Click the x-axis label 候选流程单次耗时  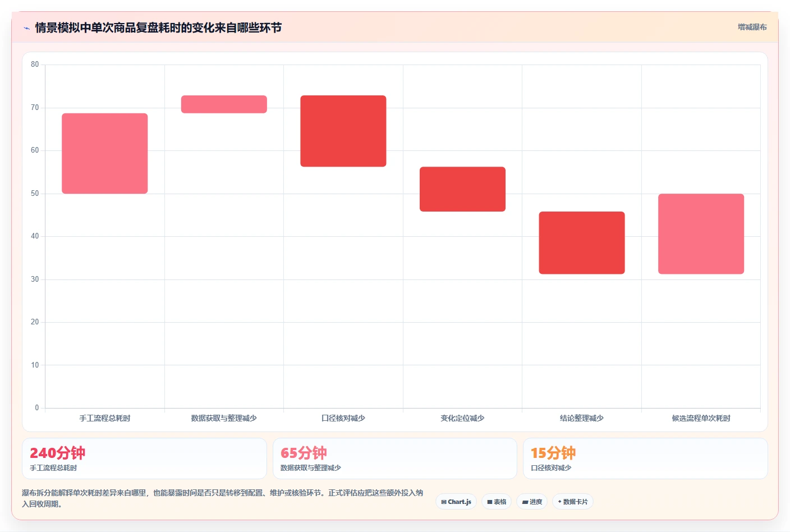click(x=701, y=418)
